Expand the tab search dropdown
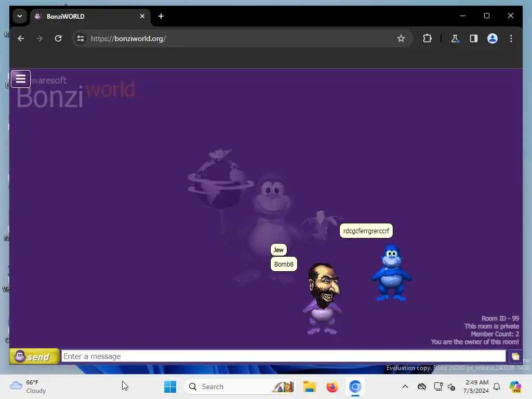532x399 pixels. [20, 16]
